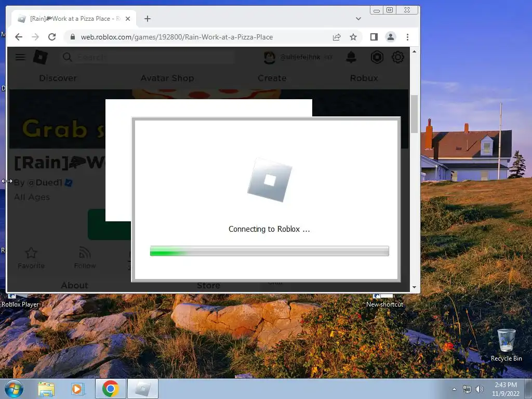Open the volume speaker tray icon

pyautogui.click(x=480, y=389)
